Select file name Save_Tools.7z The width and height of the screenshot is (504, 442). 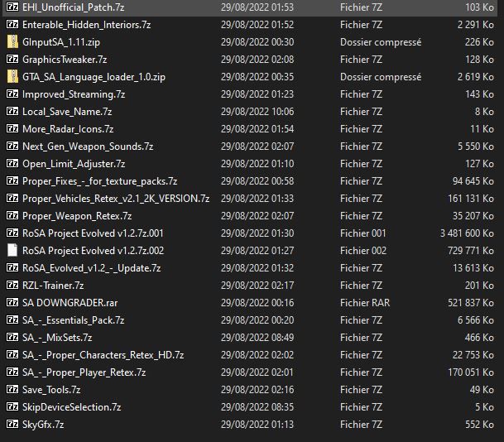pyautogui.click(x=51, y=389)
